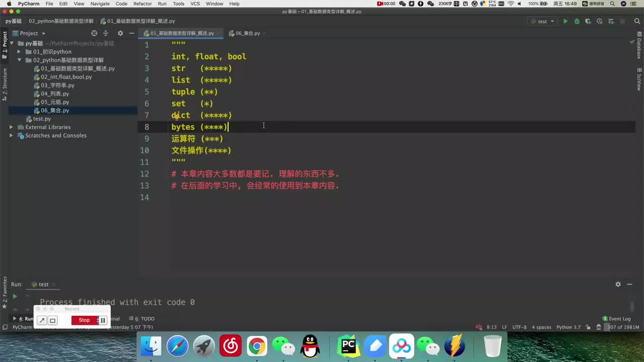The image size is (644, 362).
Task: Open the VCS menu
Action: 195,4
